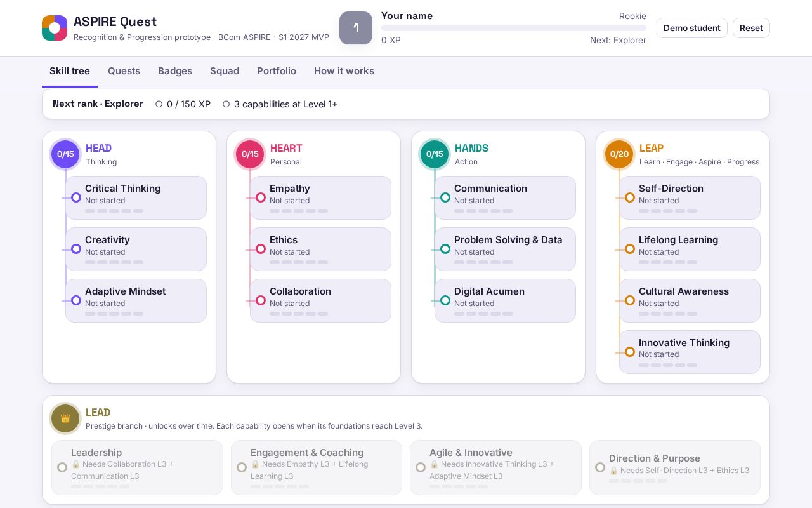Click the ASPIRE Quest logo icon
The width and height of the screenshot is (812, 508).
coord(55,28)
